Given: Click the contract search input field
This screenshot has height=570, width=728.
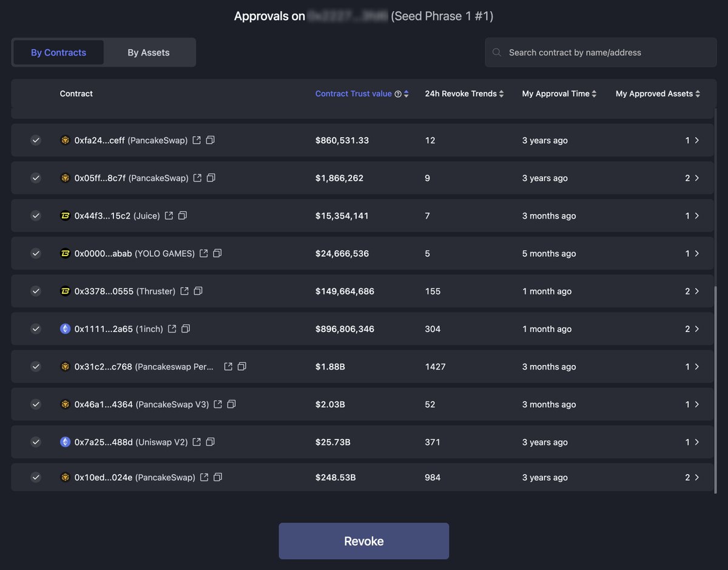Looking at the screenshot, I should point(601,53).
